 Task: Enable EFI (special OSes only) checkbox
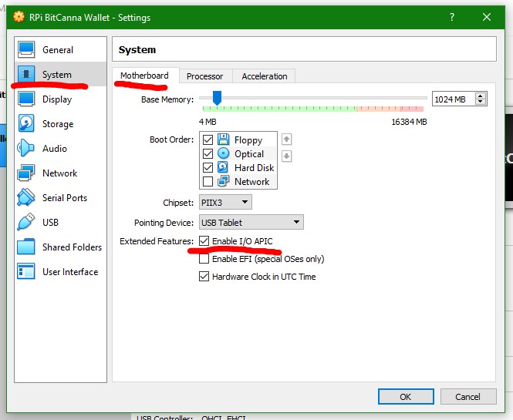(204, 258)
